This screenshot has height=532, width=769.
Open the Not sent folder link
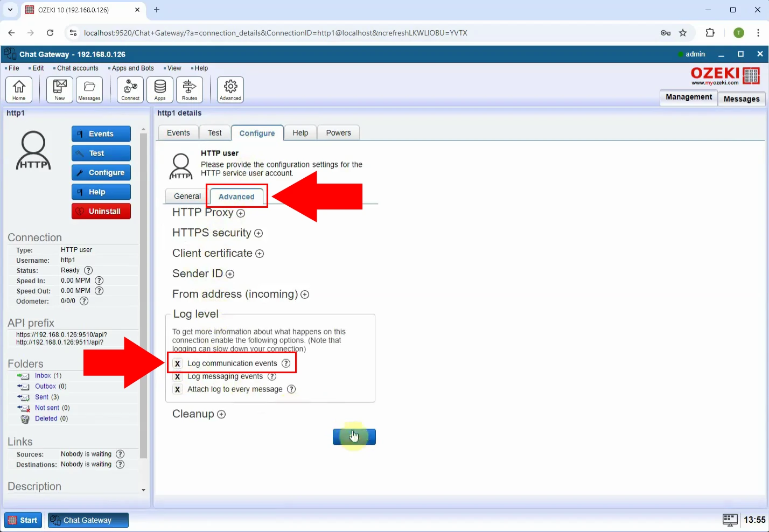pos(47,408)
